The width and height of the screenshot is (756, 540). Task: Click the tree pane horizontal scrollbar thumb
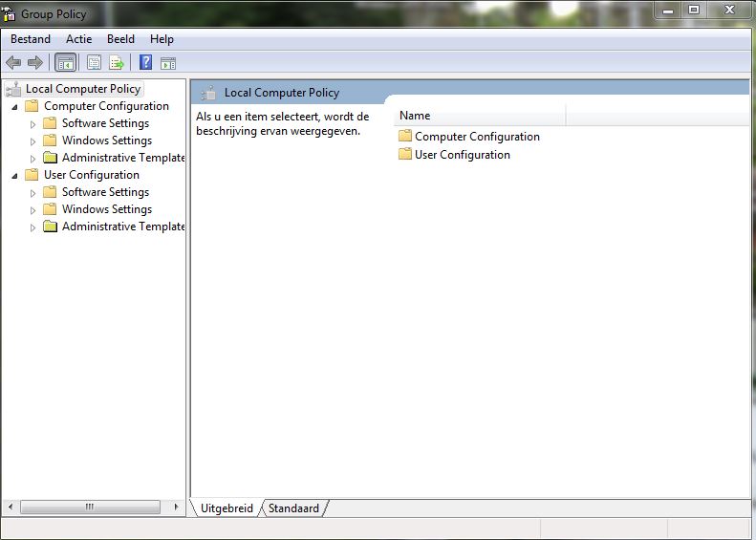click(90, 507)
